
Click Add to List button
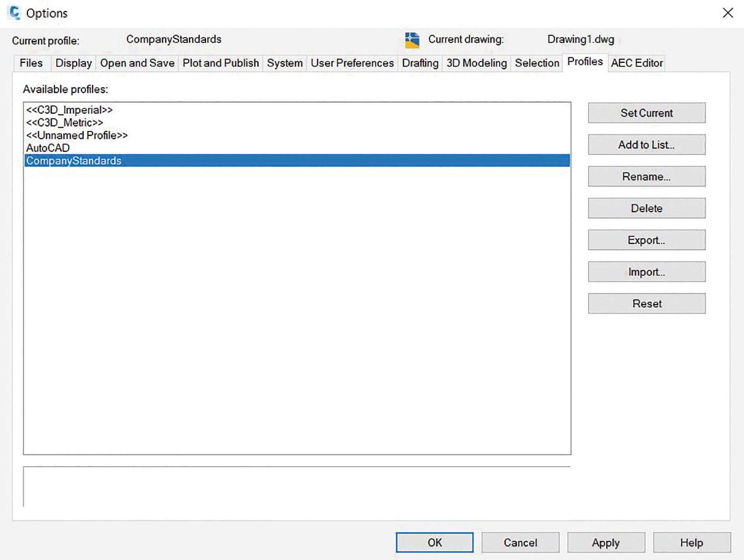coord(646,145)
